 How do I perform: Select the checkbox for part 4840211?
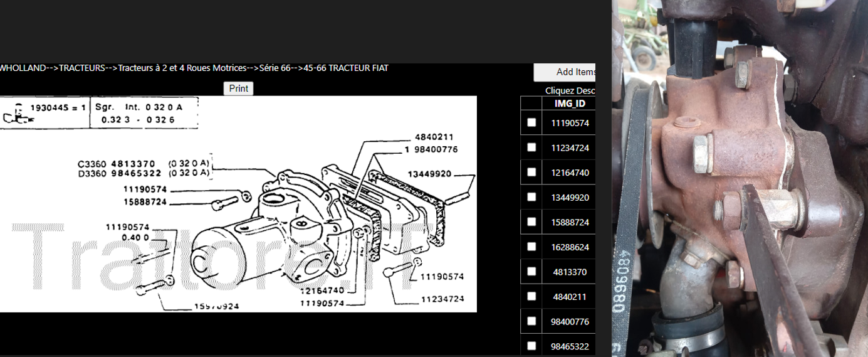(531, 296)
